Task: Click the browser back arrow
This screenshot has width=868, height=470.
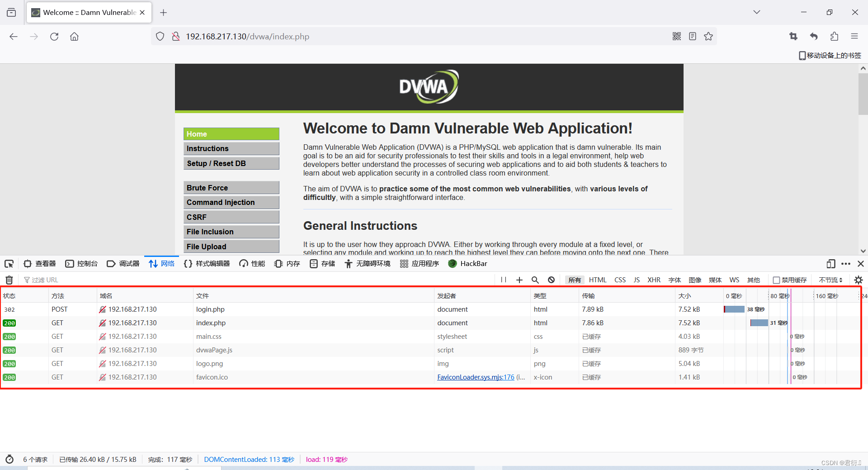Action: [x=14, y=37]
